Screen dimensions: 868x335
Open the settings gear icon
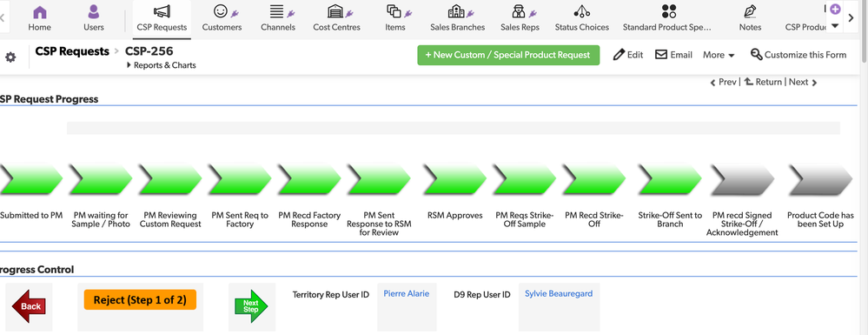10,57
